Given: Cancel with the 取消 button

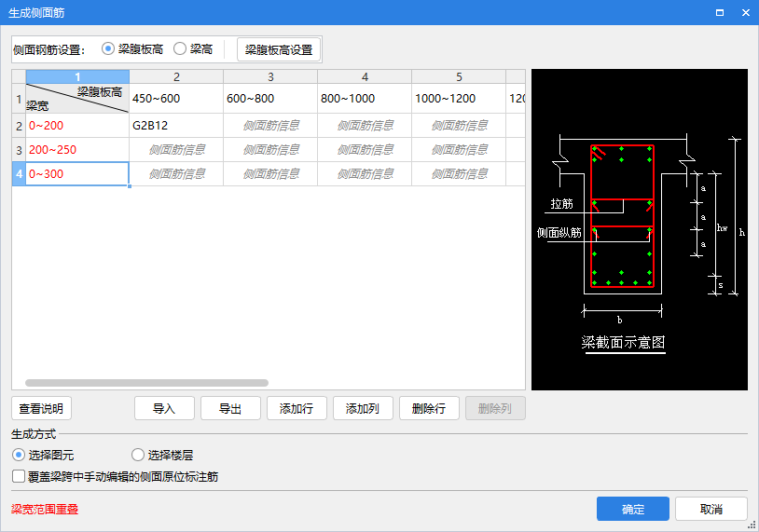Looking at the screenshot, I should [711, 509].
